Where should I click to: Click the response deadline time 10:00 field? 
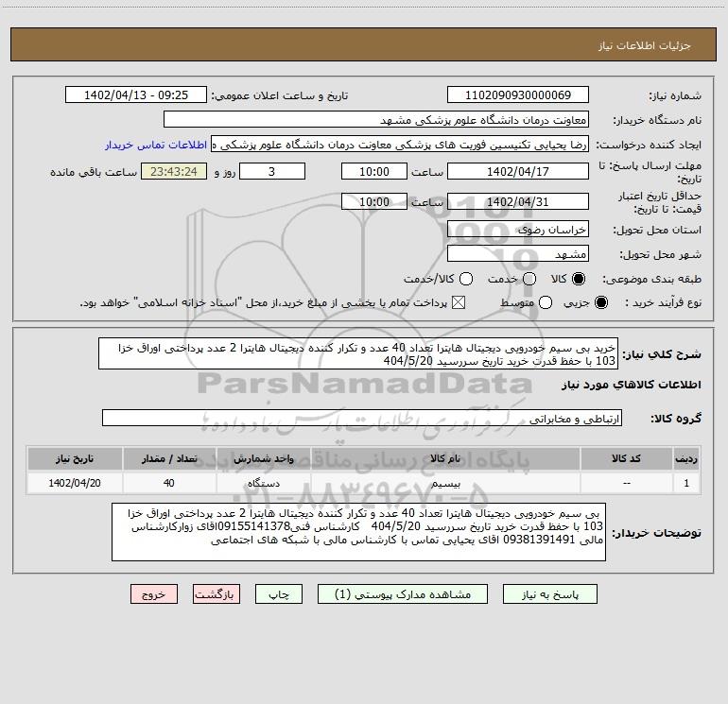tap(374, 171)
